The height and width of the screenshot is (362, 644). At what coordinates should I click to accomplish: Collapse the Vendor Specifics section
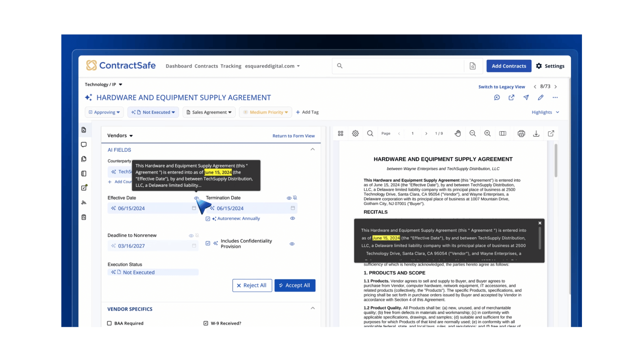point(313,308)
